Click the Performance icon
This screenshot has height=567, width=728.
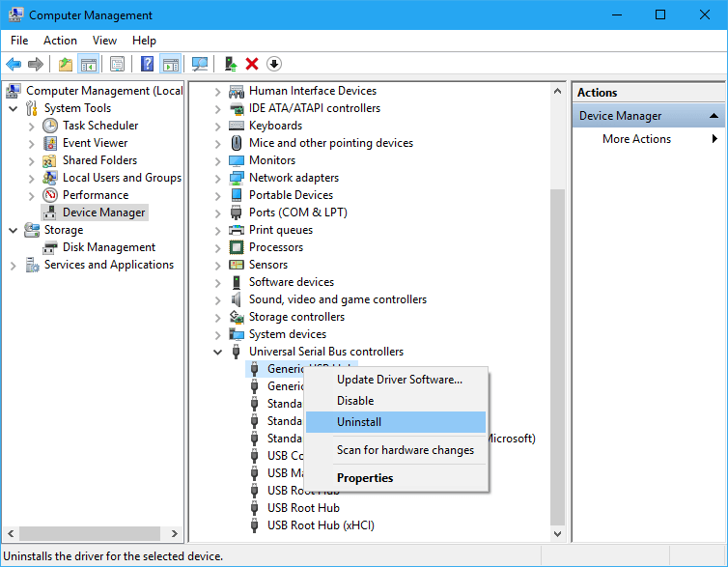49,195
